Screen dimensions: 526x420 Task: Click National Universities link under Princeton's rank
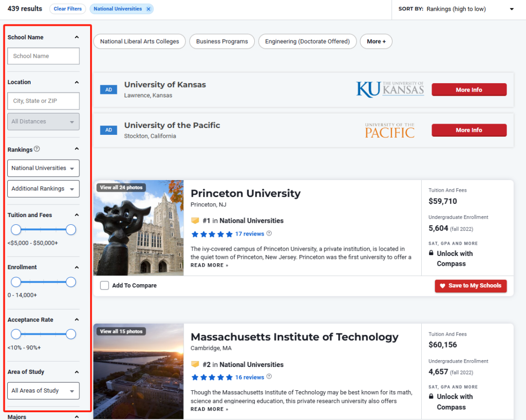252,220
